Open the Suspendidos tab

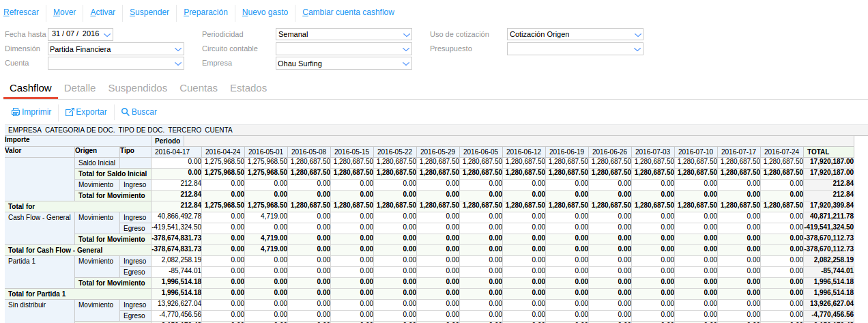click(x=137, y=88)
